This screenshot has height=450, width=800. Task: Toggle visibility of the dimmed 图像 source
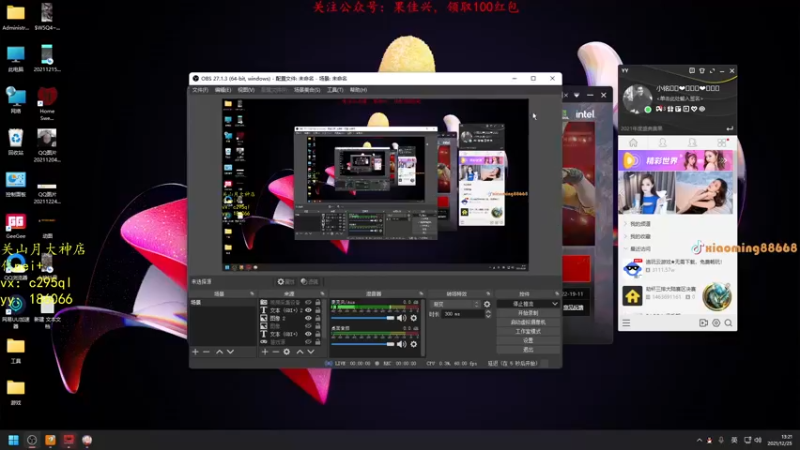click(308, 326)
